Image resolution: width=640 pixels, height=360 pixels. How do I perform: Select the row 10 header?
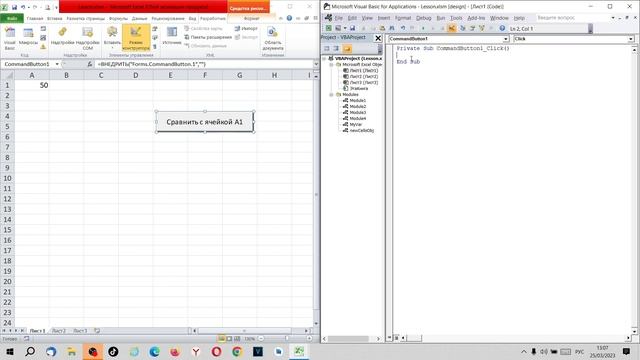click(x=7, y=178)
